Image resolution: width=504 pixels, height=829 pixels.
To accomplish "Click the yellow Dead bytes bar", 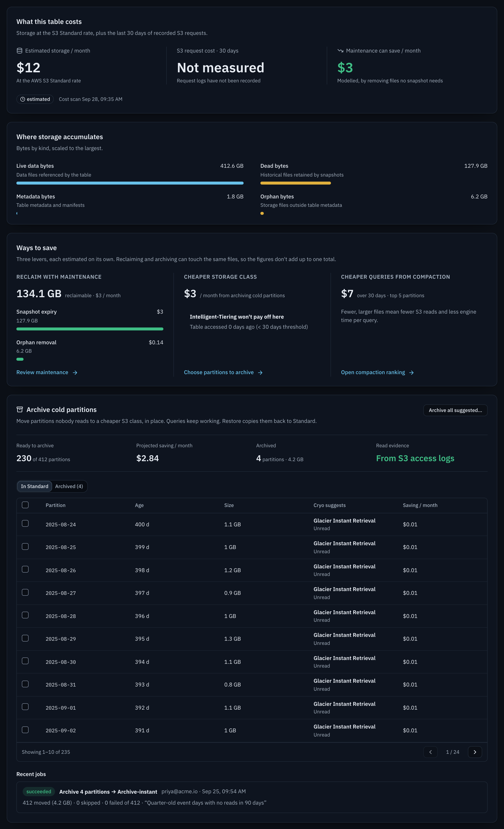I will pyautogui.click(x=295, y=183).
